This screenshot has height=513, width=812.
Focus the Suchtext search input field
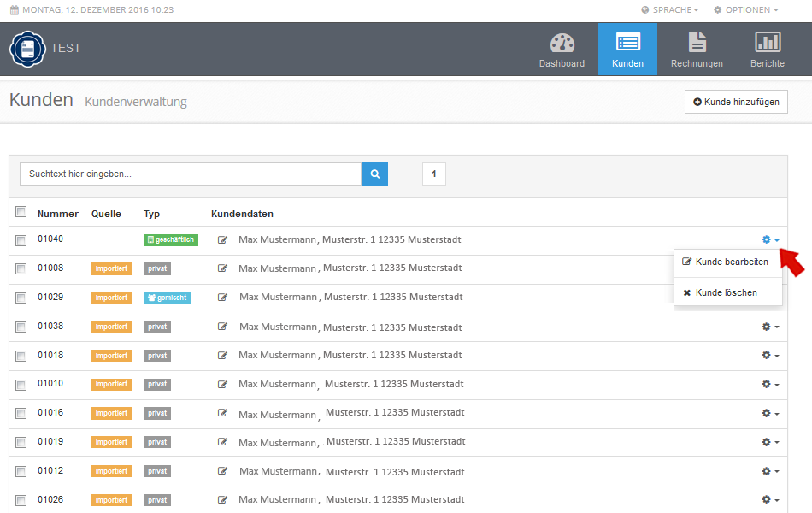190,174
